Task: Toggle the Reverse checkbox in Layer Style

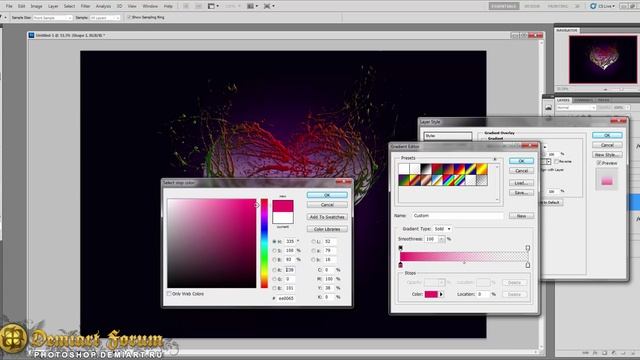Action: point(556,162)
